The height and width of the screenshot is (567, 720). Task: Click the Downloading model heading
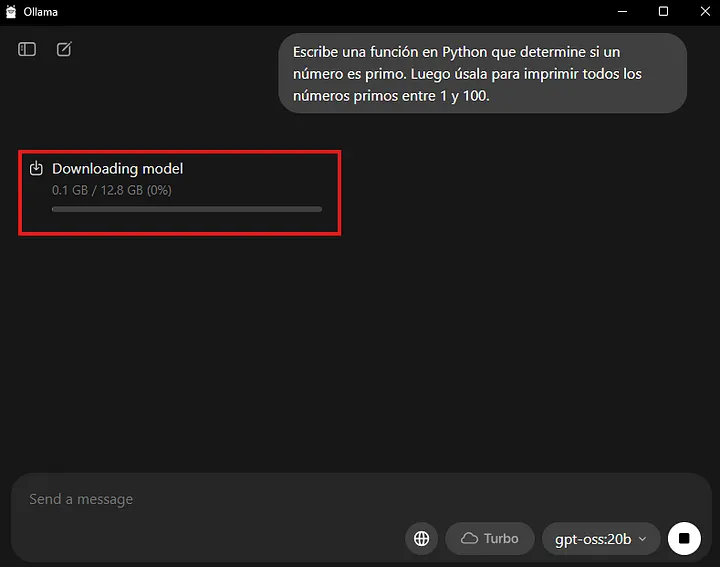[x=118, y=168]
